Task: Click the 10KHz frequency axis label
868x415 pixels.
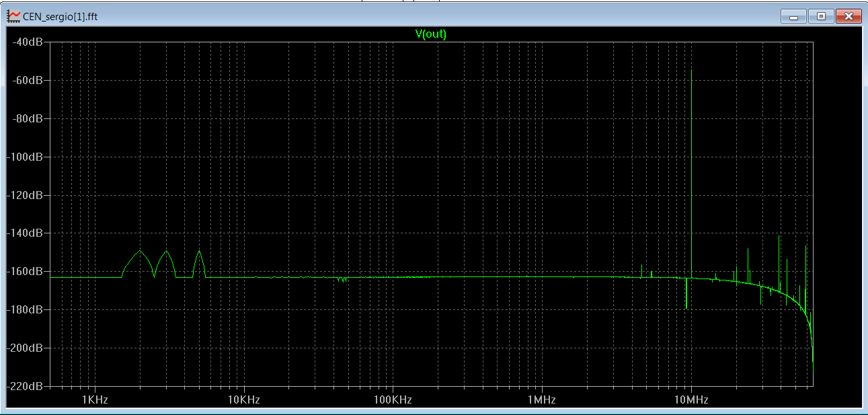Action: [x=243, y=399]
